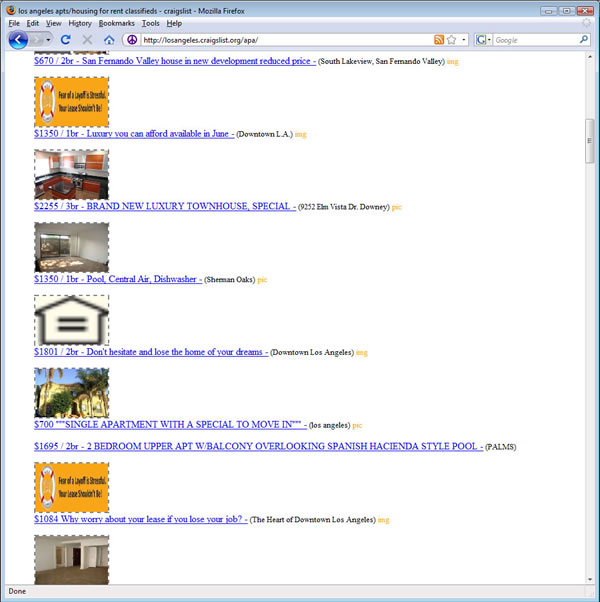Reload the current page
Screen dimensions: 600x602
coord(66,40)
